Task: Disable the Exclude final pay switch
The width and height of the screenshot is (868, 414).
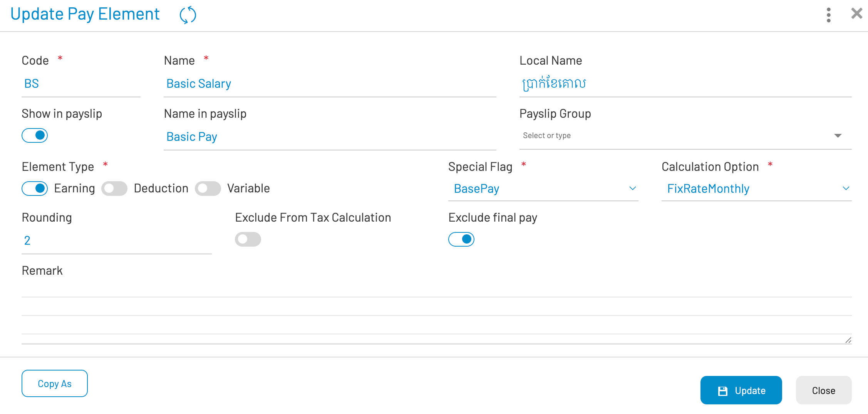Action: [x=461, y=239]
